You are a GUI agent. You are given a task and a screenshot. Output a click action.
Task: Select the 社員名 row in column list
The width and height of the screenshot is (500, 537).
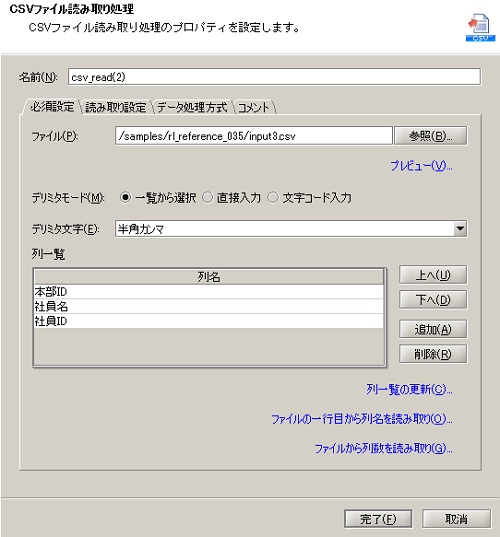point(209,306)
